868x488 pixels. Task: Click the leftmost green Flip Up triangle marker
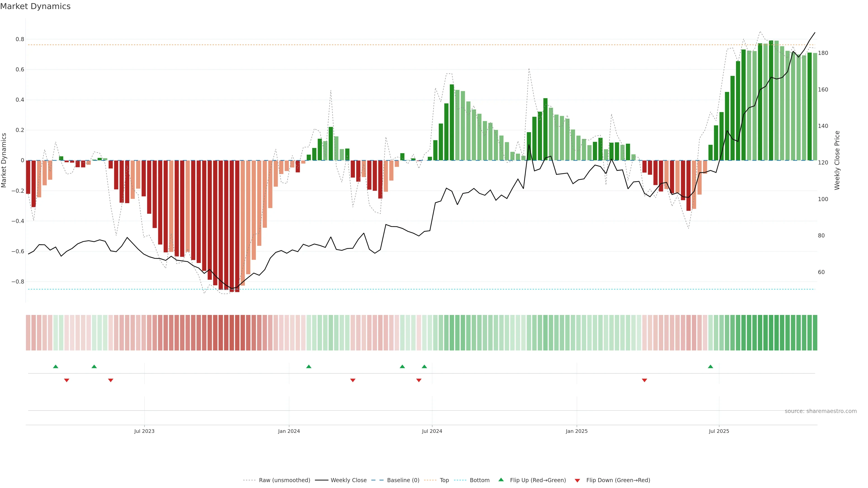56,366
